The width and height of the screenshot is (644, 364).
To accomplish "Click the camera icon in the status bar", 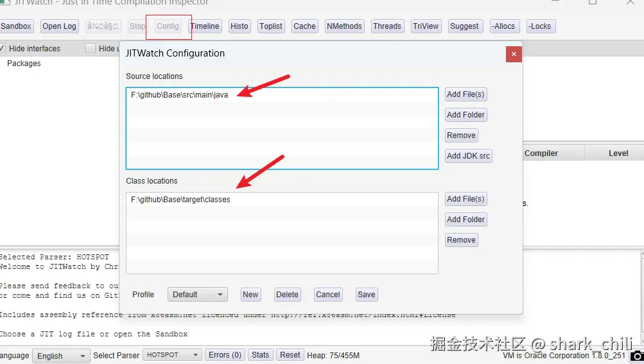I will tap(637, 356).
